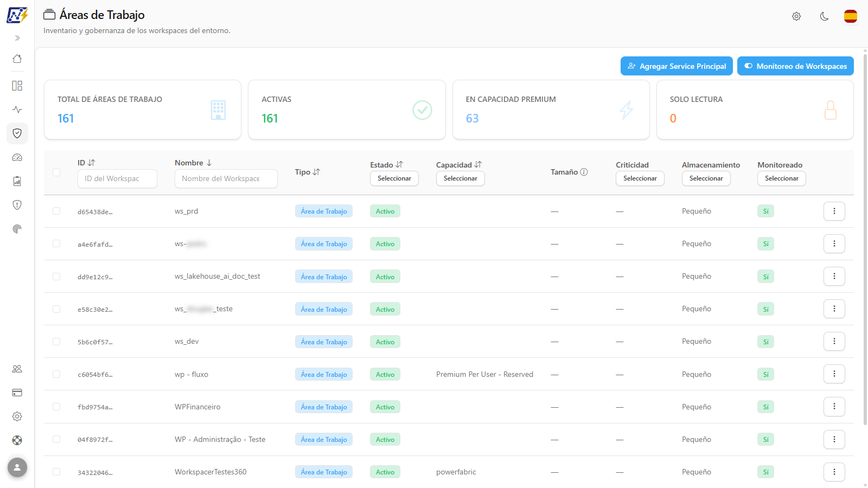Sort table by Tipo column
Screen dimensions: 868x488
(316, 172)
